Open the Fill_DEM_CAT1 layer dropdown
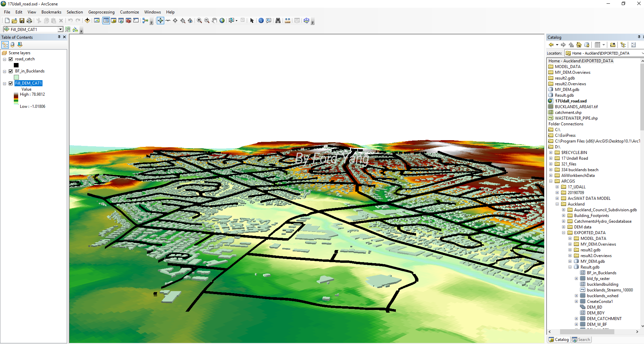The width and height of the screenshot is (644, 344). (60, 29)
